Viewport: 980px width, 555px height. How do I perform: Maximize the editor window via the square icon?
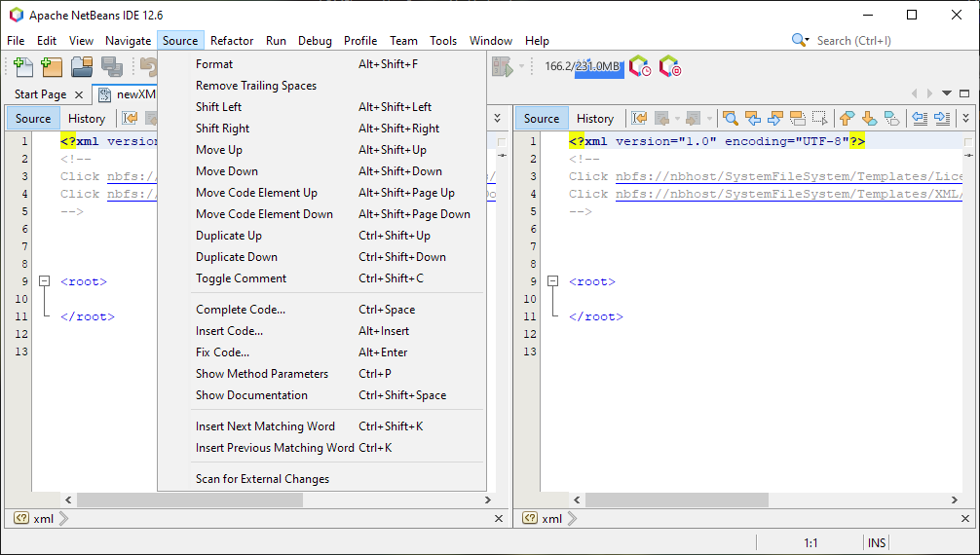[964, 93]
